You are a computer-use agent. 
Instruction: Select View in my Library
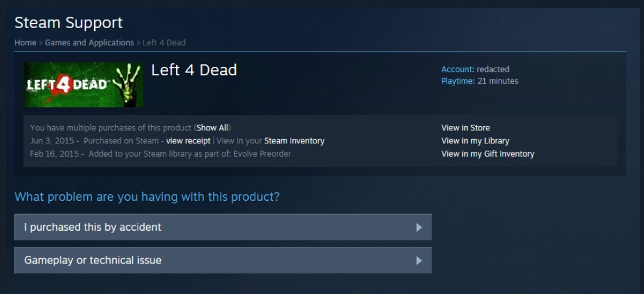click(x=475, y=141)
